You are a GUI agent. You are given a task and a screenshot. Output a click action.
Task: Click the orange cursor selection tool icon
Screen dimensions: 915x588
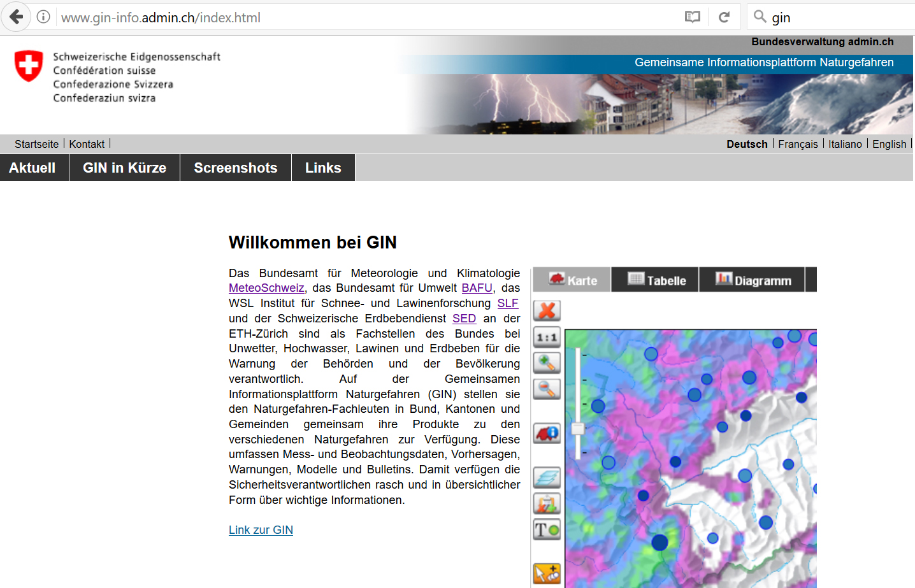[547, 573]
